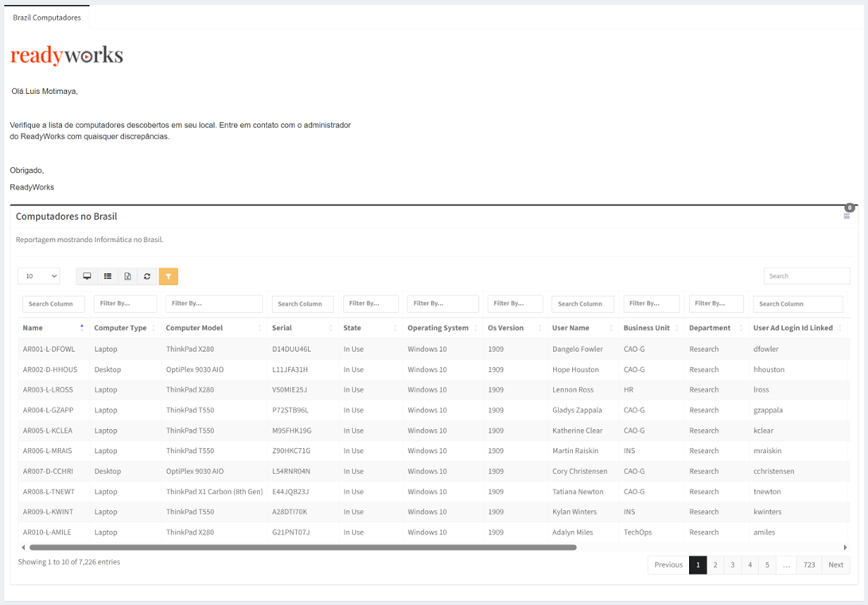This screenshot has width=868, height=605.
Task: Select row AR007-D-CCHRI
Action: pos(434,471)
